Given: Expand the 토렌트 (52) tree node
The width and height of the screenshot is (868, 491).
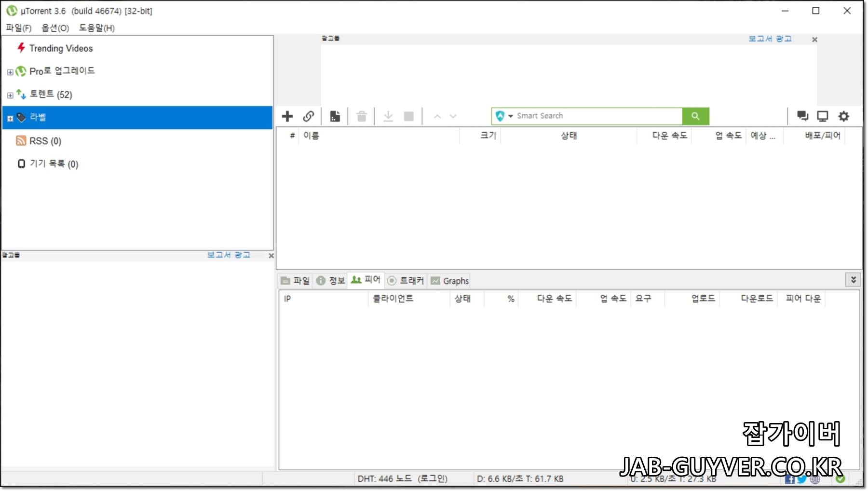Looking at the screenshot, I should coord(10,95).
